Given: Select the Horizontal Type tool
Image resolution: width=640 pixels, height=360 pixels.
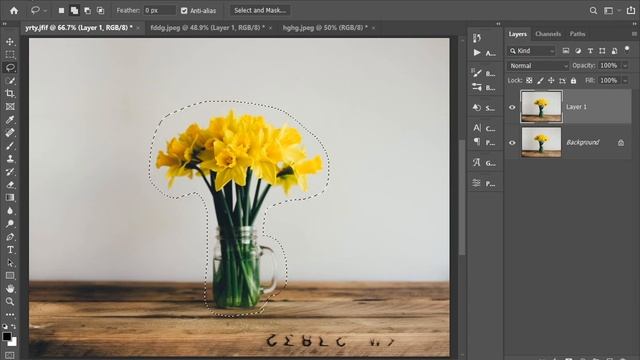Looking at the screenshot, I should click(x=10, y=250).
